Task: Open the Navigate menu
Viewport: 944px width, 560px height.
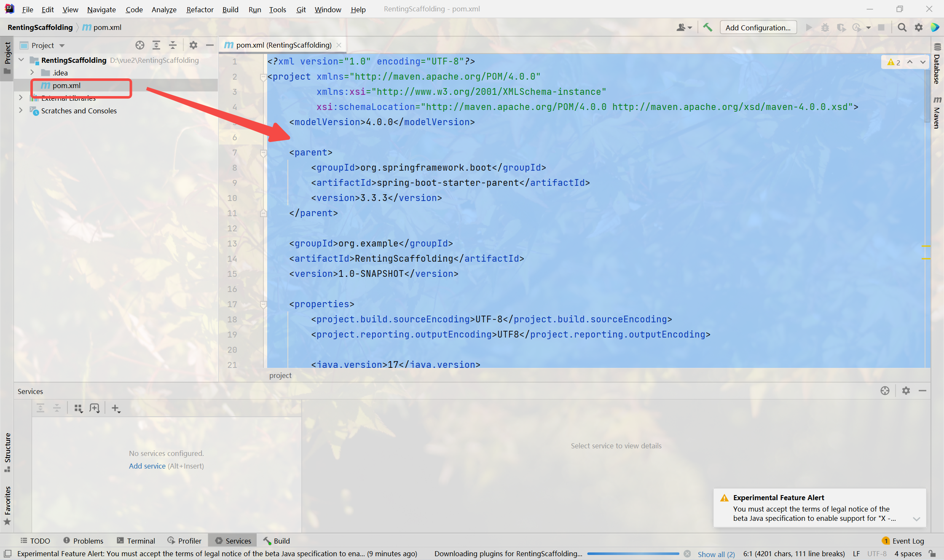Action: coord(102,9)
